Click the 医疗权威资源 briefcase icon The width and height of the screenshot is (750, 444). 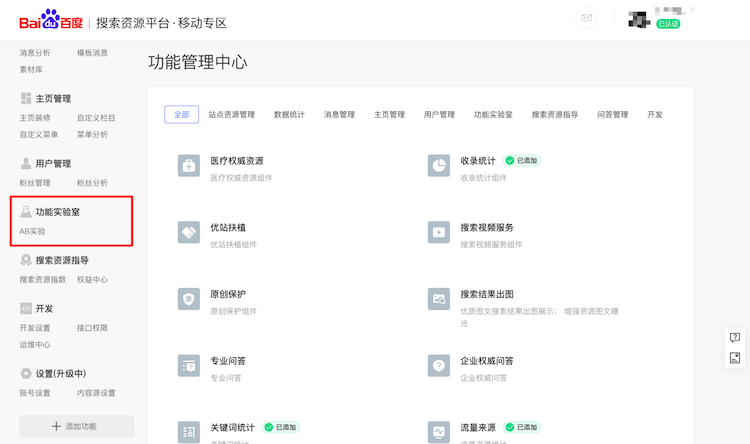(x=189, y=165)
